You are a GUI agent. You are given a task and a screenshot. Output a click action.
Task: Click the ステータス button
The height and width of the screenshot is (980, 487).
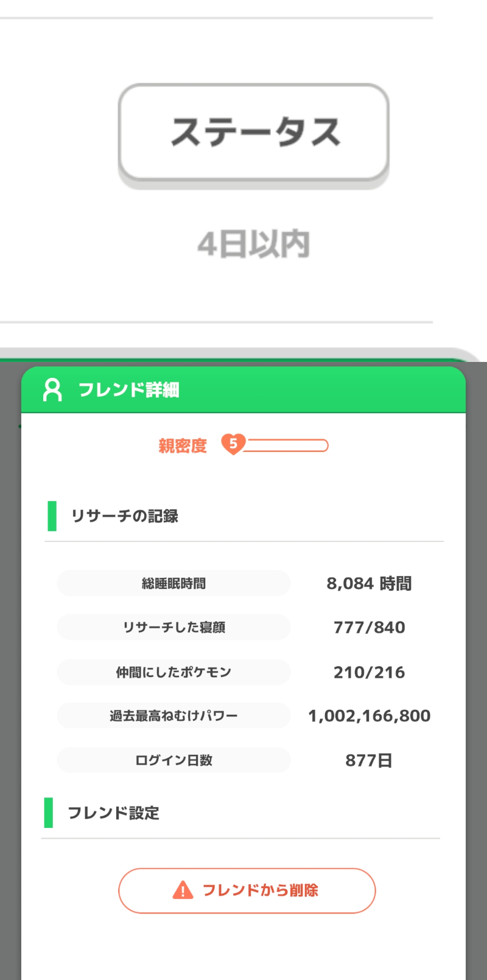(x=253, y=133)
